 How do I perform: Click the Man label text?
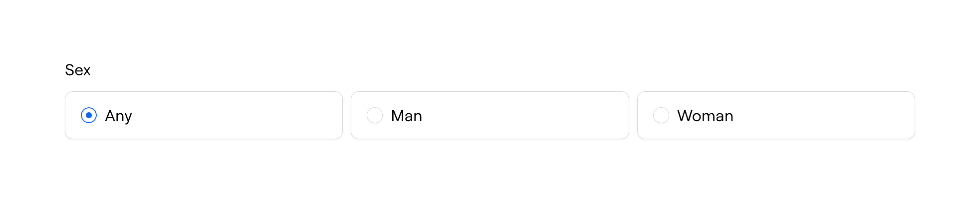click(406, 116)
